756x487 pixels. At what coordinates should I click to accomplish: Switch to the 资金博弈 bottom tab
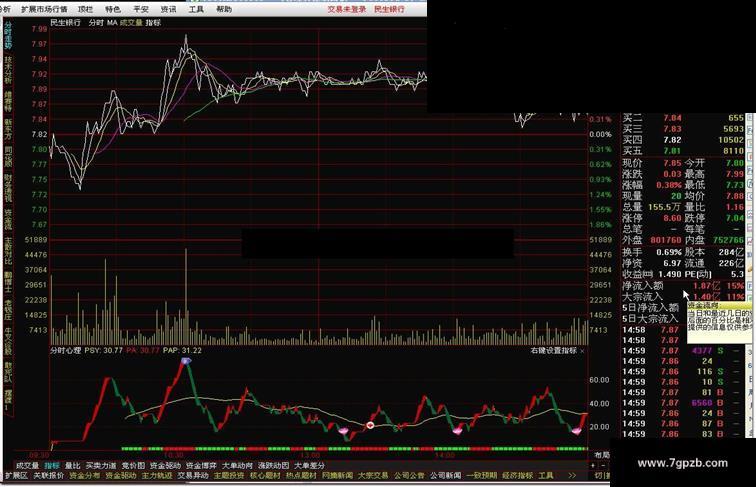pyautogui.click(x=201, y=466)
